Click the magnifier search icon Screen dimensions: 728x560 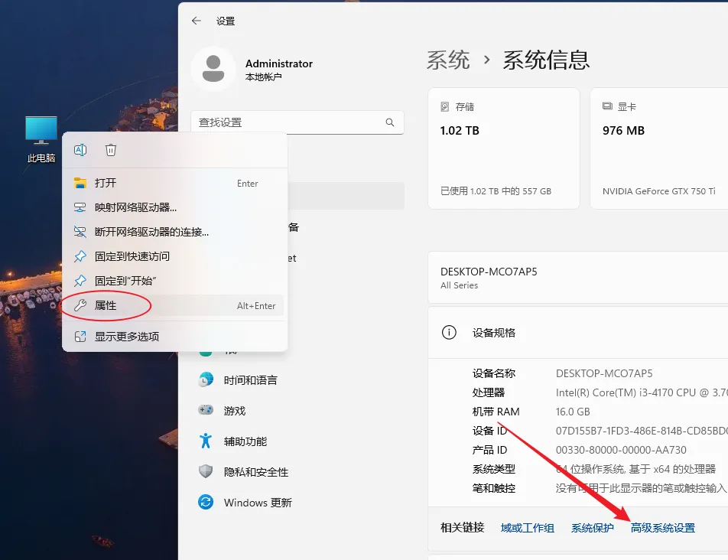390,122
